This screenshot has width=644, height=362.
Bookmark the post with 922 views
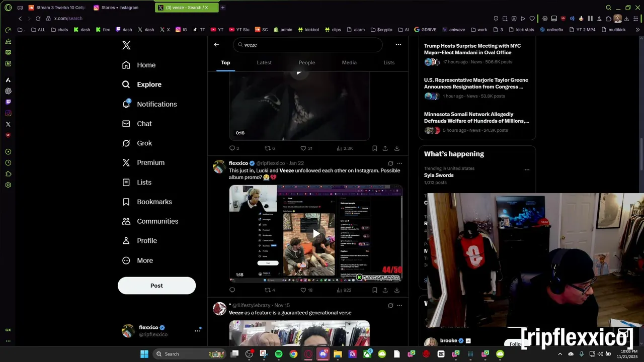click(x=375, y=290)
